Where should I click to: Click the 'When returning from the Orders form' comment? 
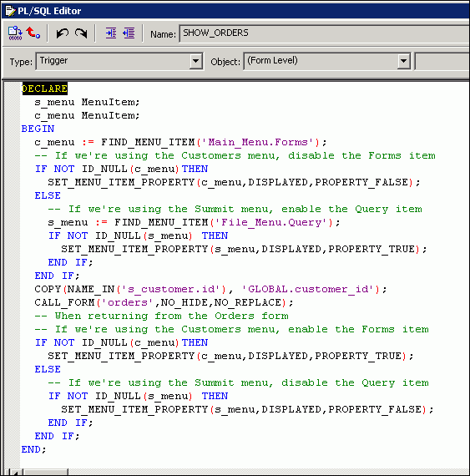[161, 316]
